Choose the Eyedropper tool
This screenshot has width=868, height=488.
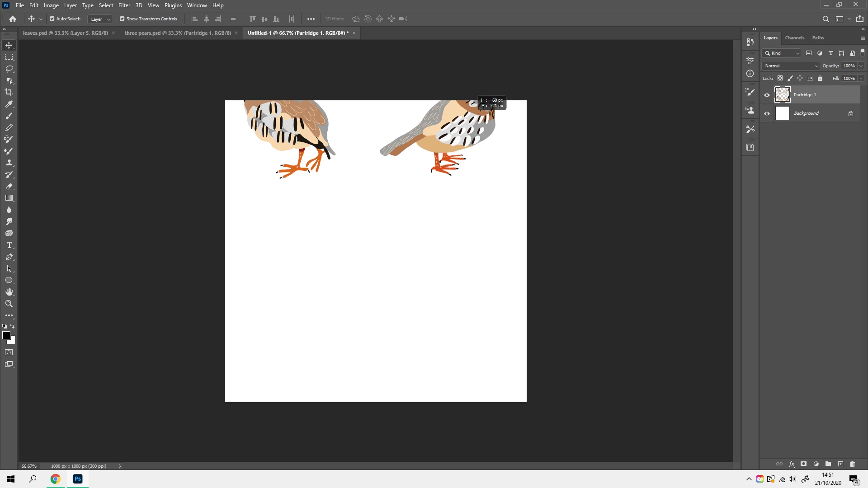[x=9, y=104]
